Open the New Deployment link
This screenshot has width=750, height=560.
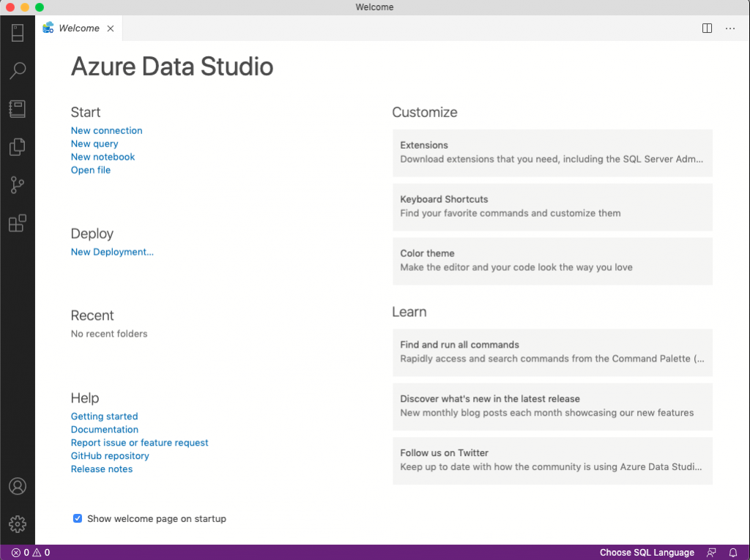(x=112, y=253)
